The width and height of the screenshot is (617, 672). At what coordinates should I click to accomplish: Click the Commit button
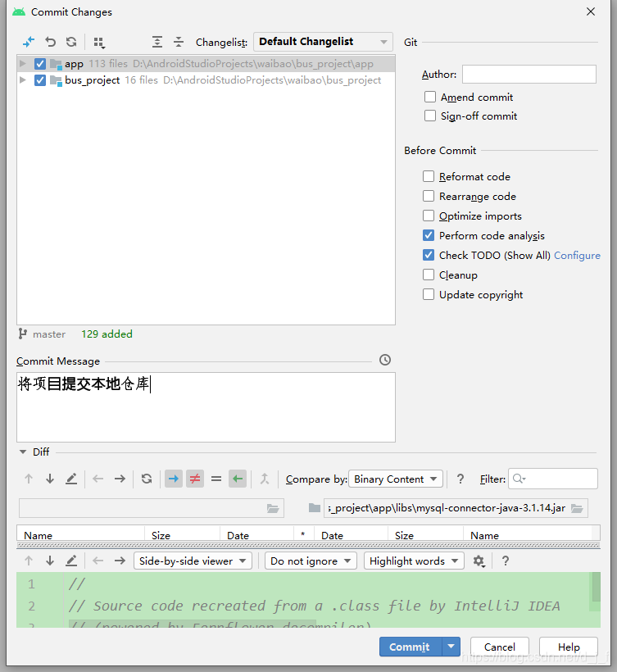(x=410, y=647)
